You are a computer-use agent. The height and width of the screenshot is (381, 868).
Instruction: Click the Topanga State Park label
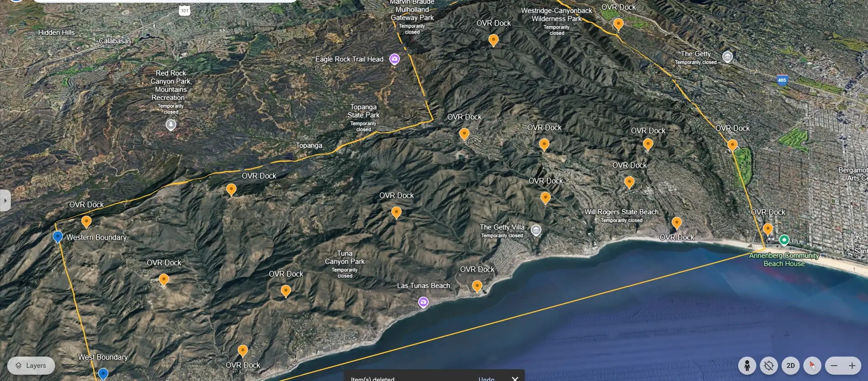364,111
